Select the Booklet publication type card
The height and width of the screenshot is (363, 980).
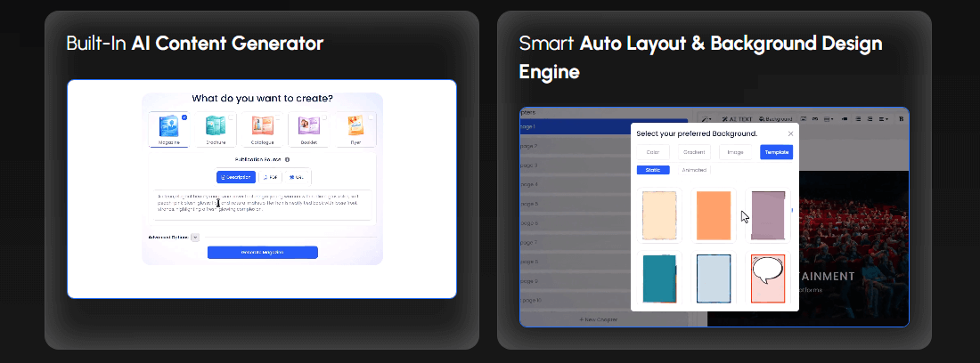tap(309, 130)
